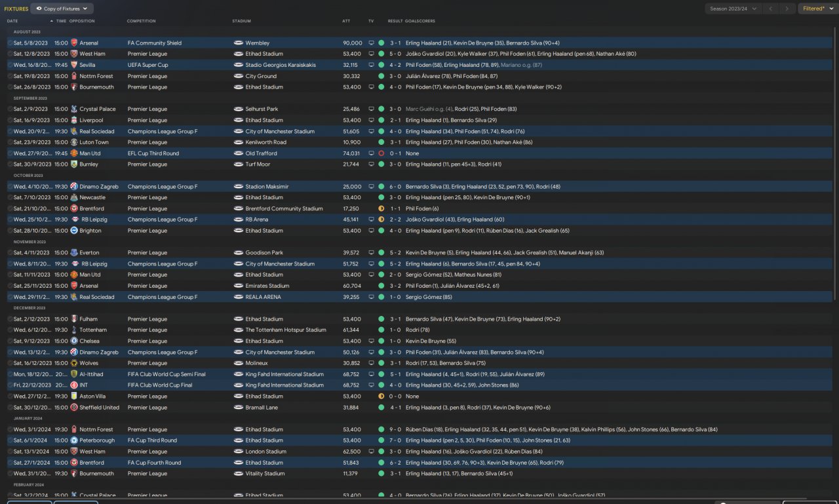Go to the previous season with the left arrow

coord(771,9)
